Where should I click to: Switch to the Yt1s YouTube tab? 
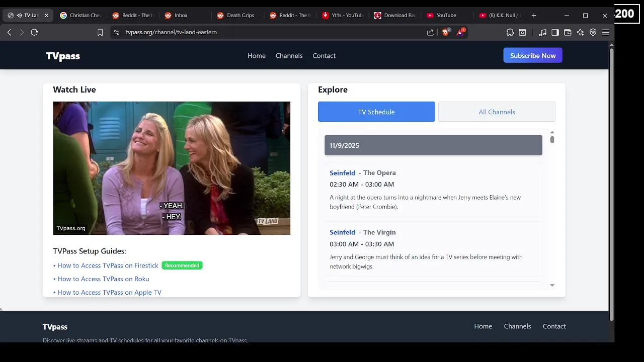[342, 15]
